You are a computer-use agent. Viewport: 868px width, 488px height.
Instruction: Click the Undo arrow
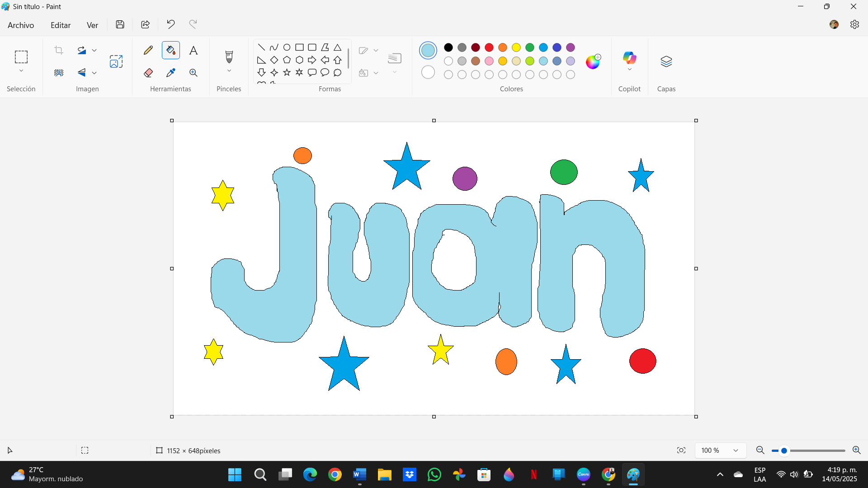click(x=170, y=24)
